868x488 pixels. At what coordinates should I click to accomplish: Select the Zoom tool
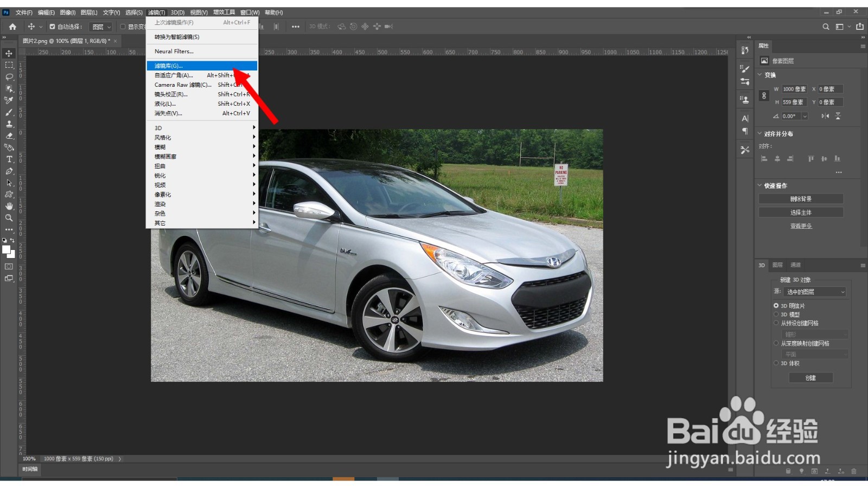pyautogui.click(x=9, y=218)
